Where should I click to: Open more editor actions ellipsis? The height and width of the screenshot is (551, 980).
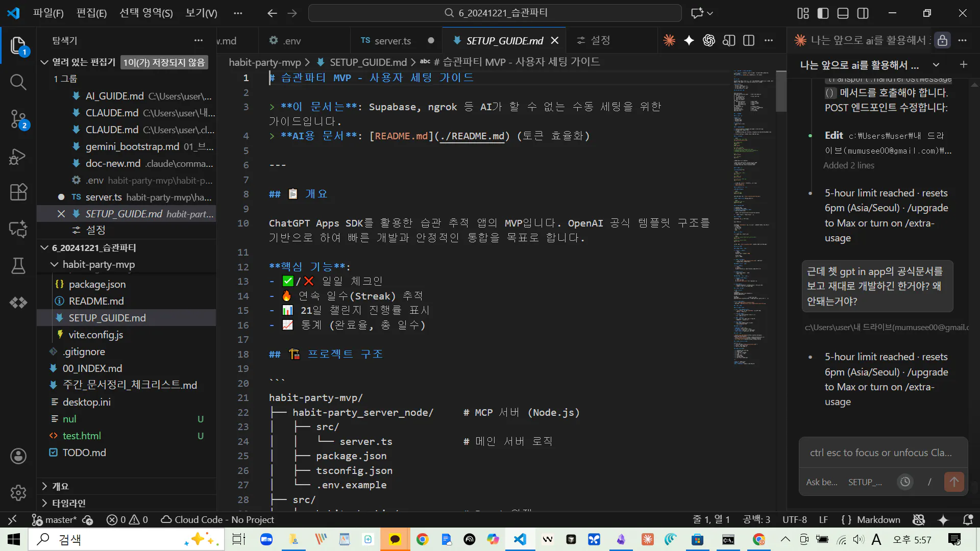pos(769,40)
